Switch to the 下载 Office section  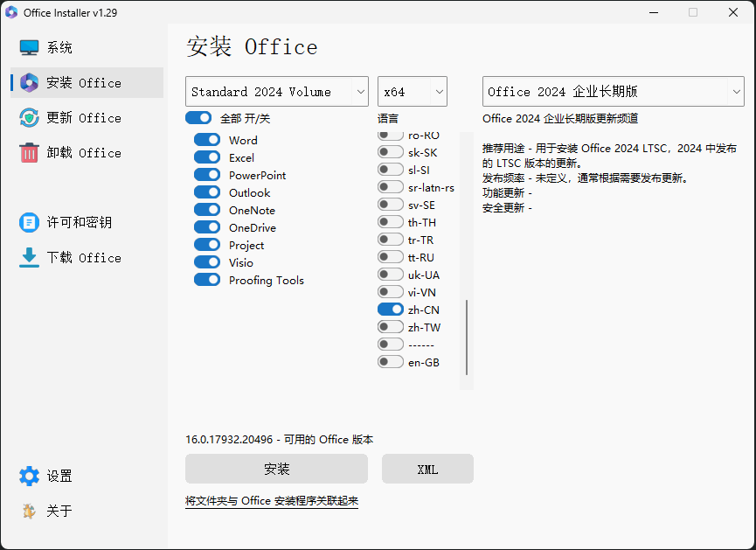pyautogui.click(x=83, y=258)
